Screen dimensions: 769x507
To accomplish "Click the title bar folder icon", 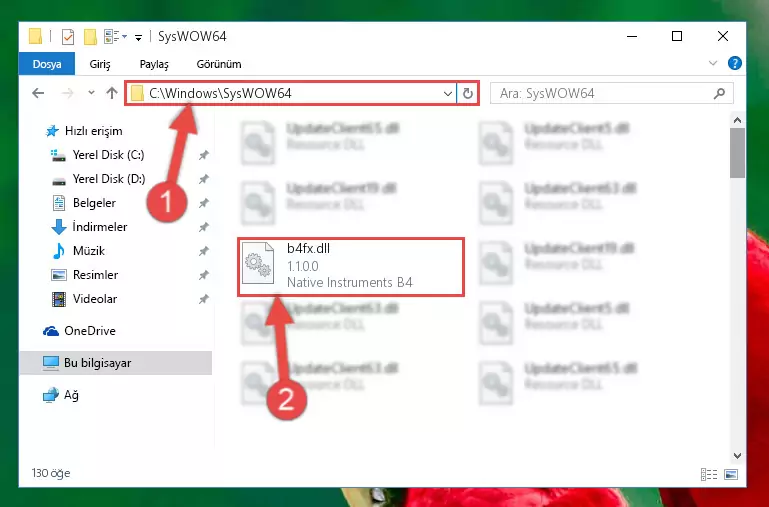I will [x=35, y=37].
